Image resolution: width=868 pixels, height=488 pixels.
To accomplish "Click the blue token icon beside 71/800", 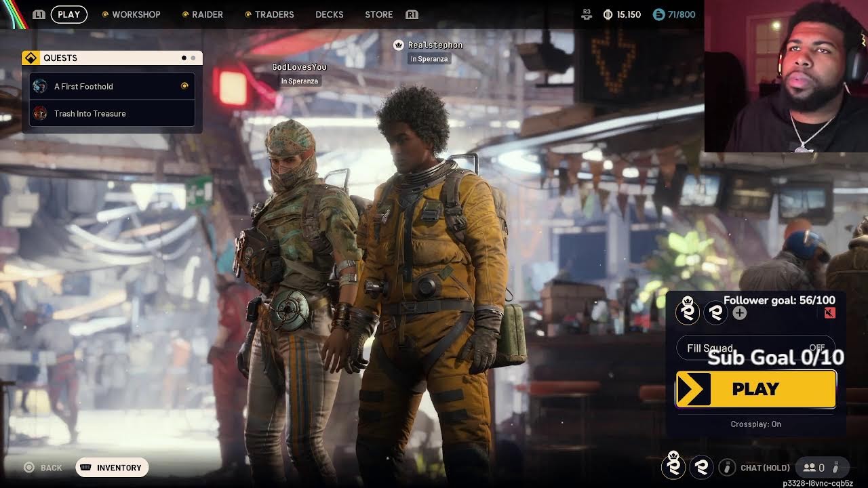I will 659,14.
